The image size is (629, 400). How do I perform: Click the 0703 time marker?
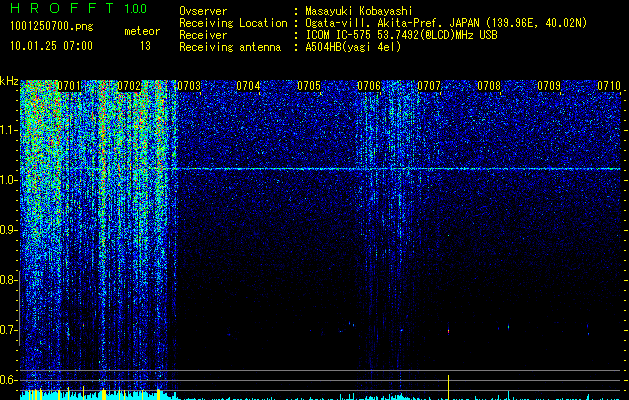pos(189,86)
